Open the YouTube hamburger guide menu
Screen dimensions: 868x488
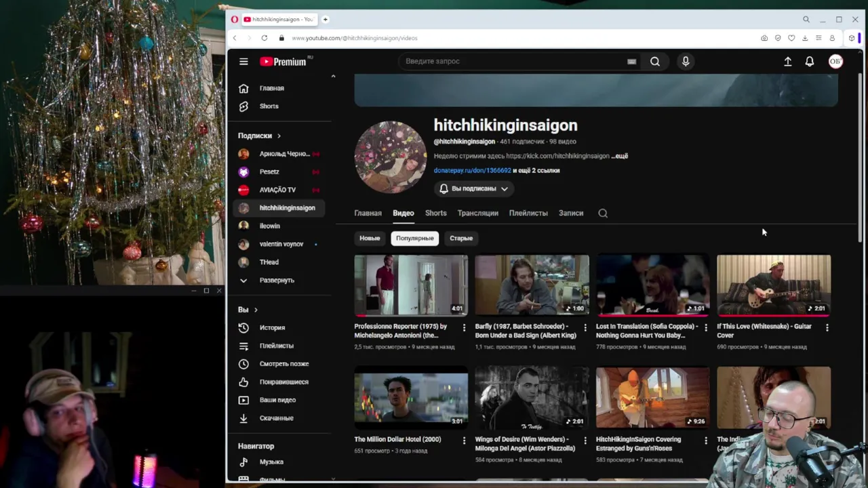point(243,62)
